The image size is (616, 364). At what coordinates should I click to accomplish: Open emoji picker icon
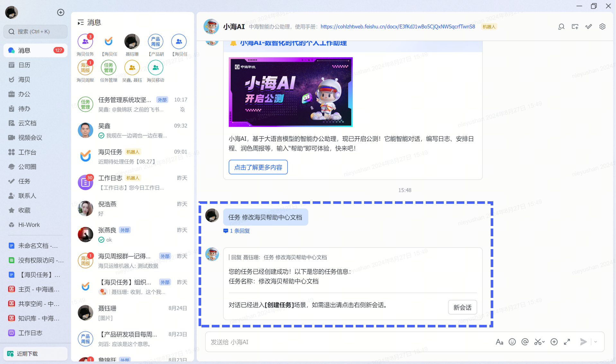[512, 342]
